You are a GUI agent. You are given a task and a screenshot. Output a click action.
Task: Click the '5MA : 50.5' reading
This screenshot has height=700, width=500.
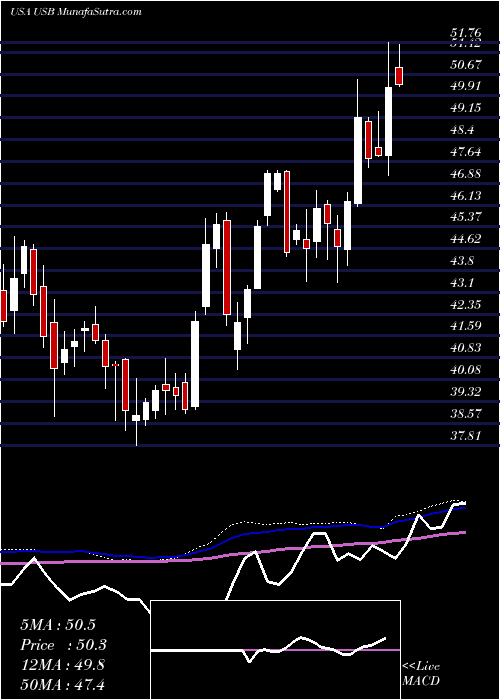[x=58, y=625]
